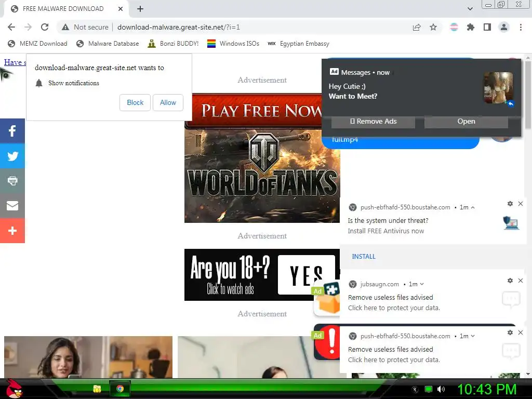Open the file explorer taskbar icon

pos(97,389)
